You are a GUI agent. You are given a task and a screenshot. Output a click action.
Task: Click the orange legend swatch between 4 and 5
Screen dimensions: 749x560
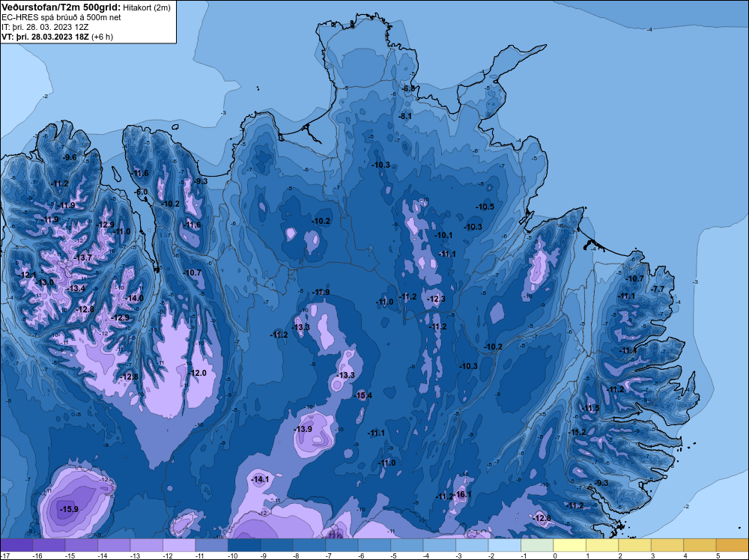click(x=700, y=545)
